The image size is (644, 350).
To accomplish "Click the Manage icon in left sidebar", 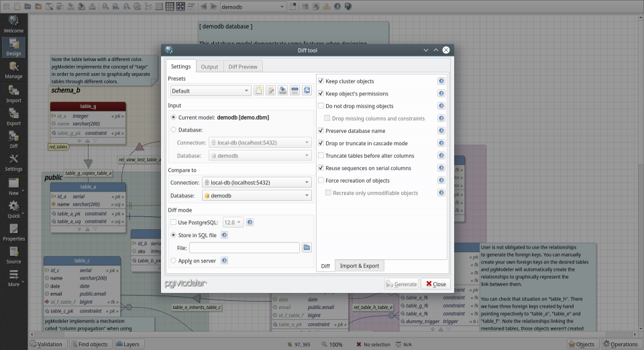I will tap(13, 69).
